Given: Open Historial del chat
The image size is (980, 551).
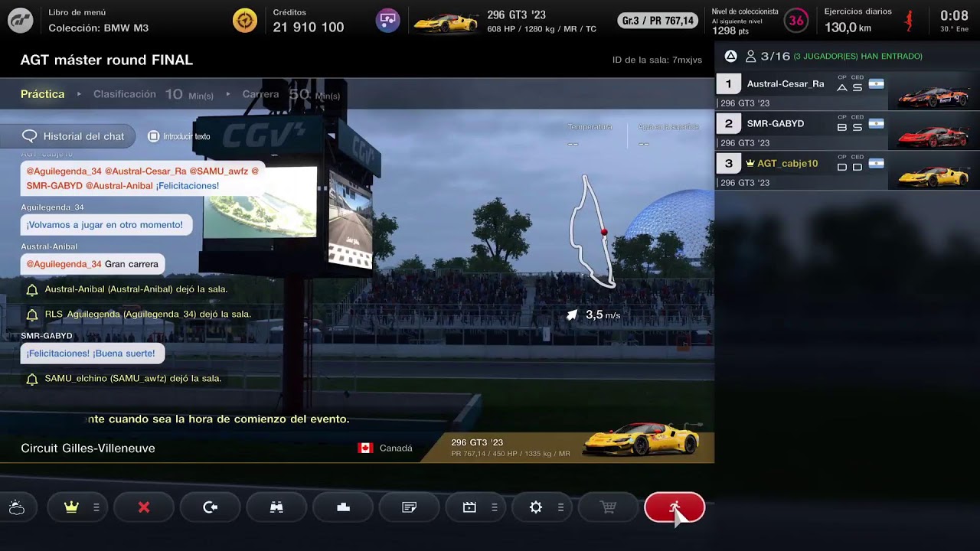Looking at the screenshot, I should tap(73, 136).
